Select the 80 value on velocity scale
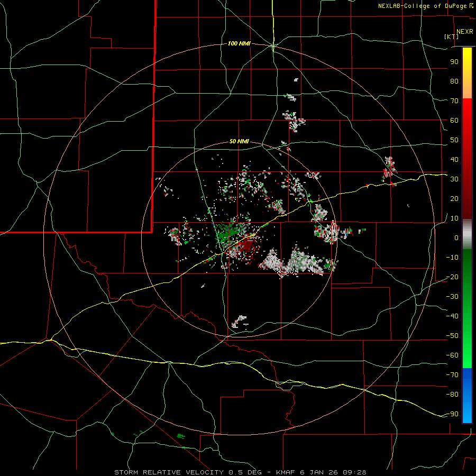The height and width of the screenshot is (476, 476). point(454,81)
